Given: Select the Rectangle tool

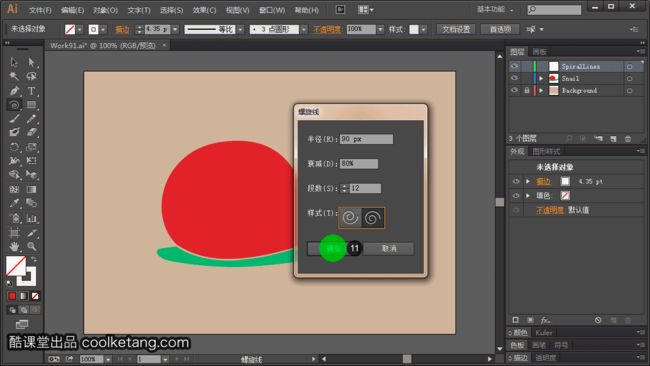Looking at the screenshot, I should click(x=31, y=104).
